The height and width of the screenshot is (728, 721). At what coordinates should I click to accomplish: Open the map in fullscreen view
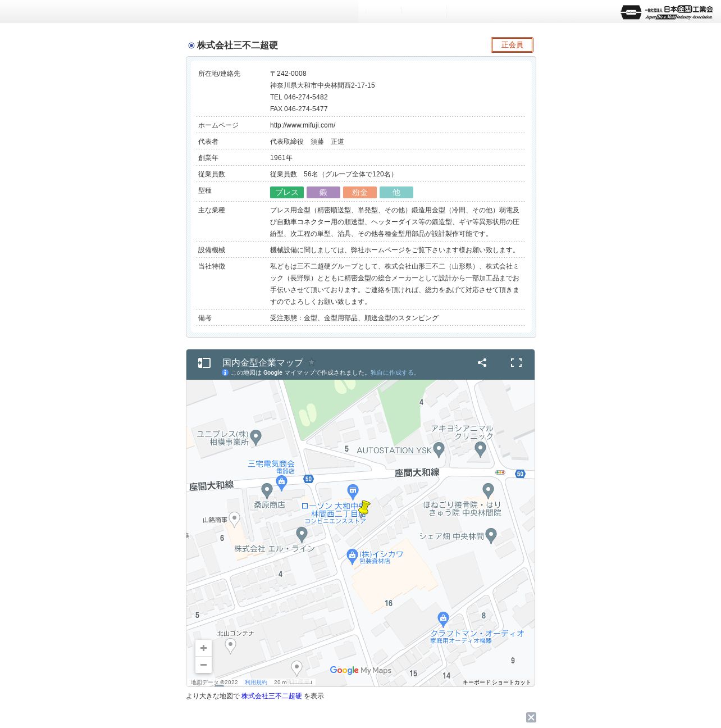click(x=516, y=363)
